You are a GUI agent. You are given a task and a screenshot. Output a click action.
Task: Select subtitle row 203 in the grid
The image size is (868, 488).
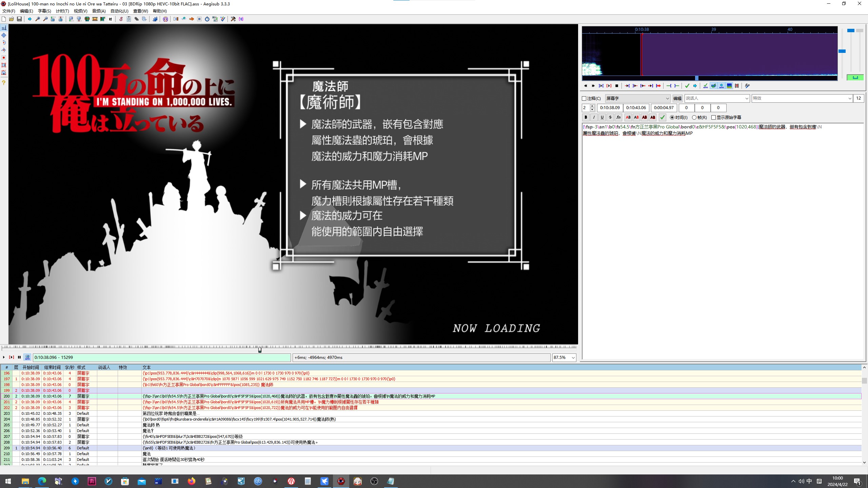[x=431, y=413]
